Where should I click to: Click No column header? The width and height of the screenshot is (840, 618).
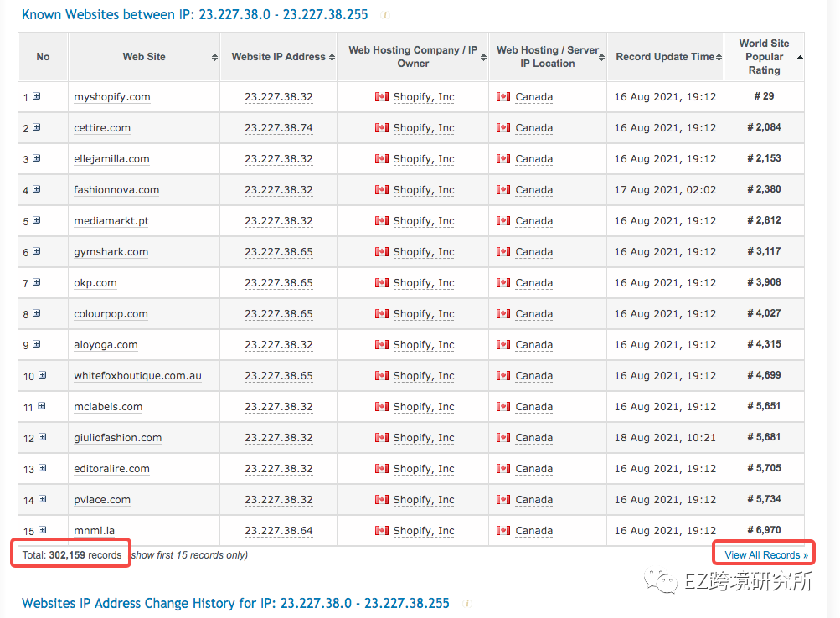pos(43,57)
